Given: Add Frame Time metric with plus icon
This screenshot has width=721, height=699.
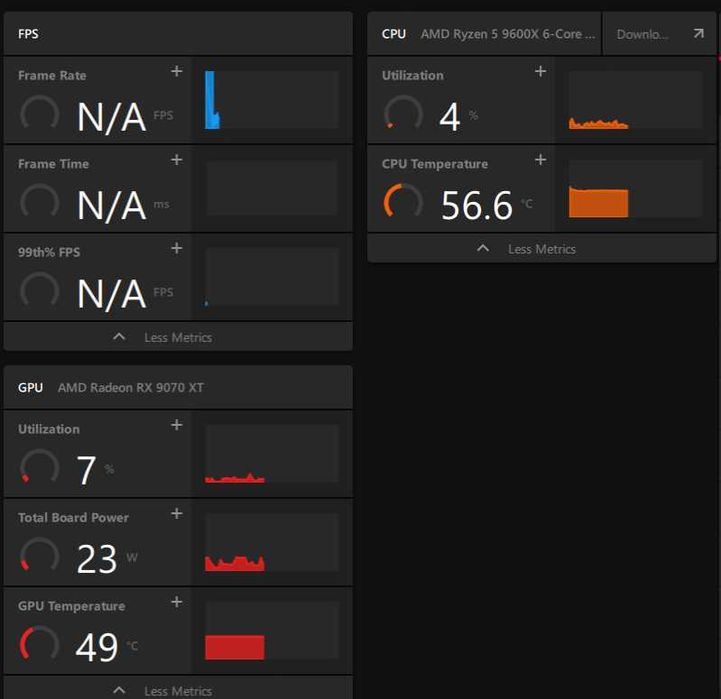Looking at the screenshot, I should (177, 160).
